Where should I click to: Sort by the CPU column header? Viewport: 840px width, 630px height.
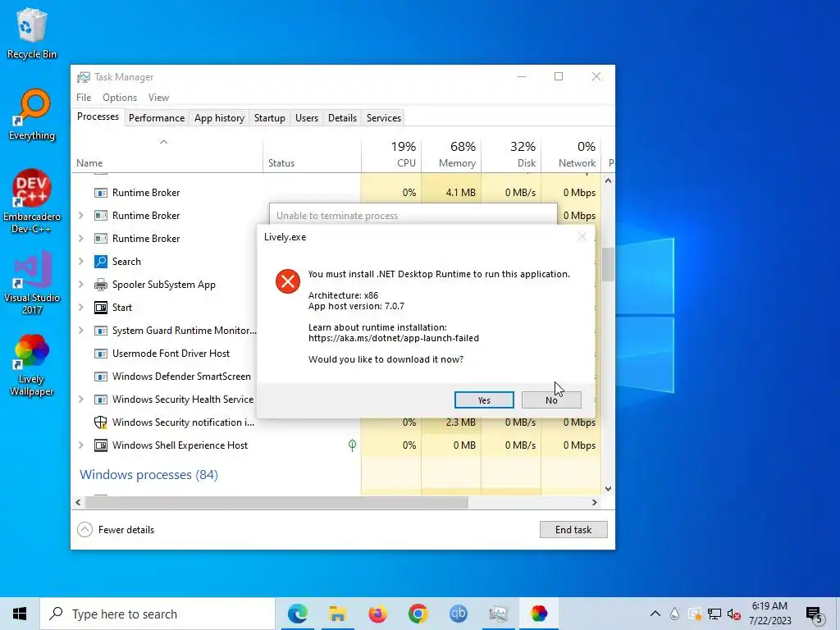pyautogui.click(x=391, y=154)
